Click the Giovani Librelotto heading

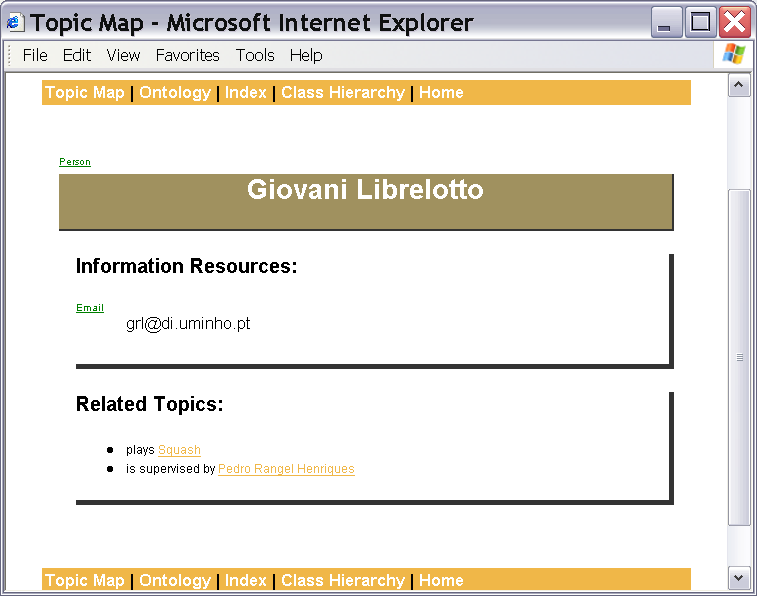[365, 189]
